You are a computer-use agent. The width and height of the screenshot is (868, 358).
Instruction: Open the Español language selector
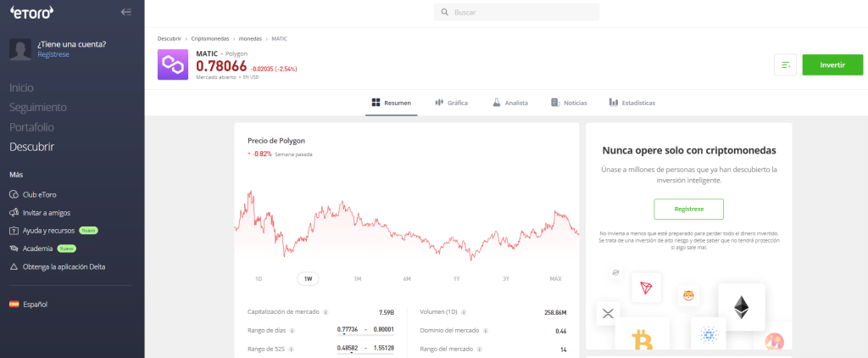tap(35, 305)
